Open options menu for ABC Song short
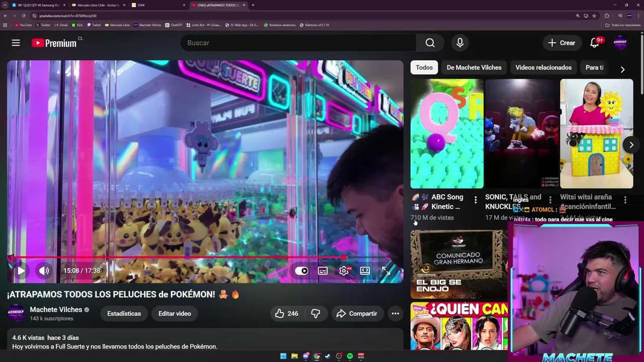 [475, 200]
